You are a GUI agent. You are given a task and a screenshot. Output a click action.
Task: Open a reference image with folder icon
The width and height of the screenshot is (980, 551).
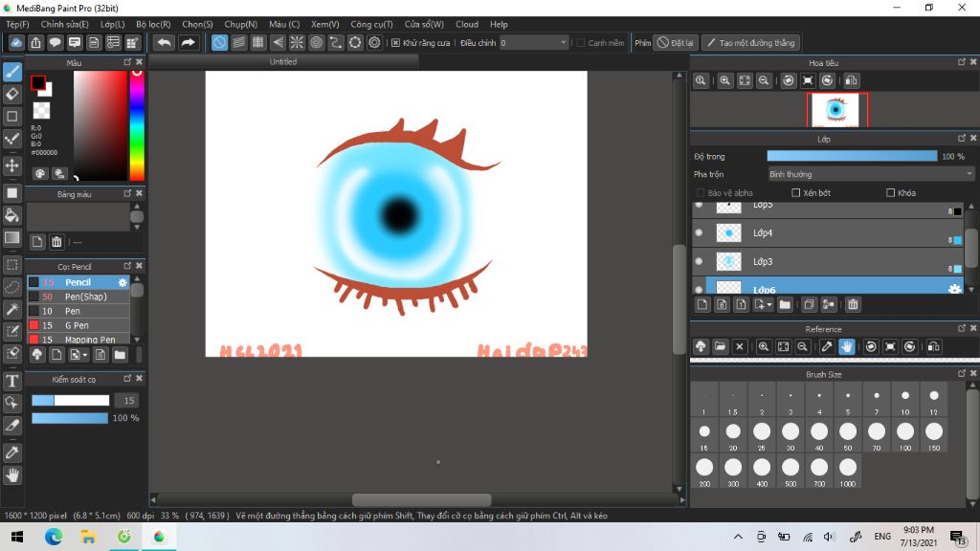pyautogui.click(x=720, y=346)
